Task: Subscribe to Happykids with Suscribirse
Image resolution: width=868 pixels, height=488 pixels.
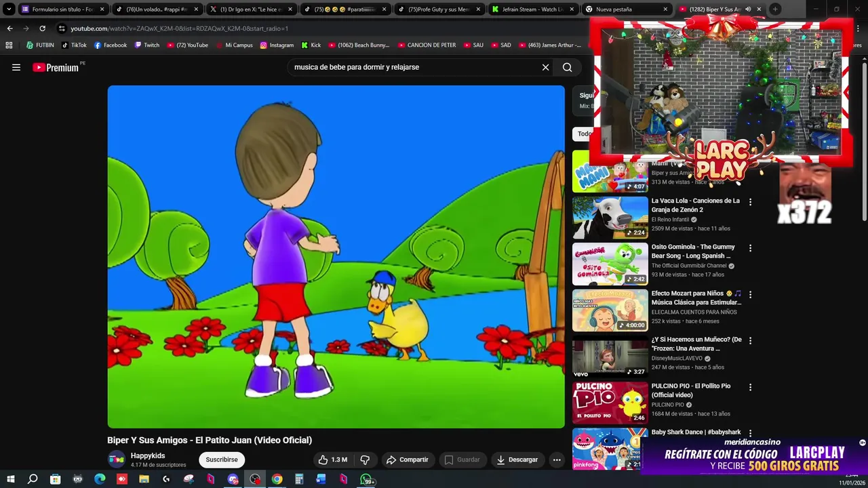Action: tap(222, 460)
